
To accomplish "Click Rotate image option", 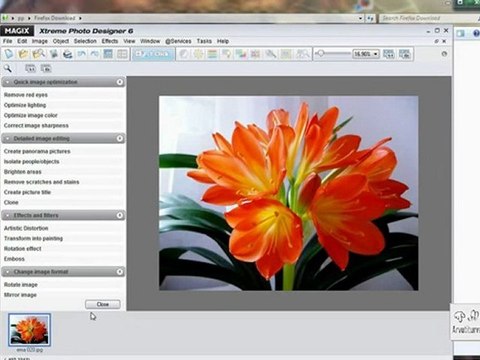I will tap(21, 285).
